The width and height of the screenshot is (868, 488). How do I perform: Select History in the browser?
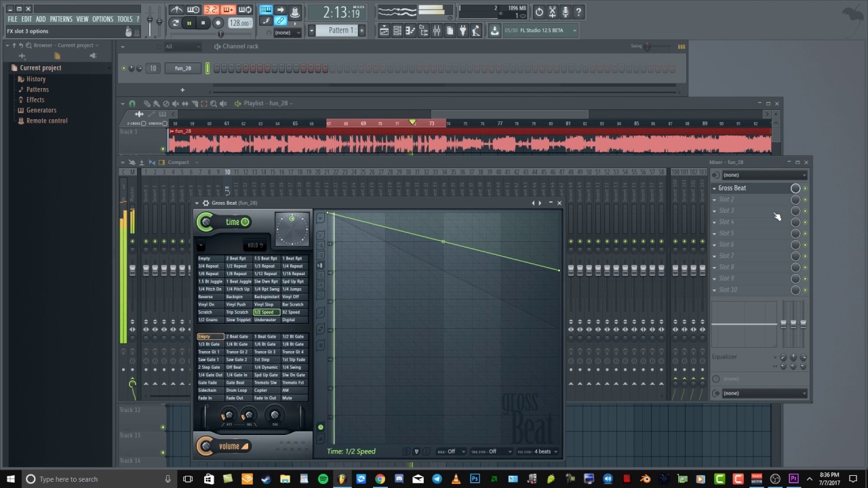coord(36,79)
